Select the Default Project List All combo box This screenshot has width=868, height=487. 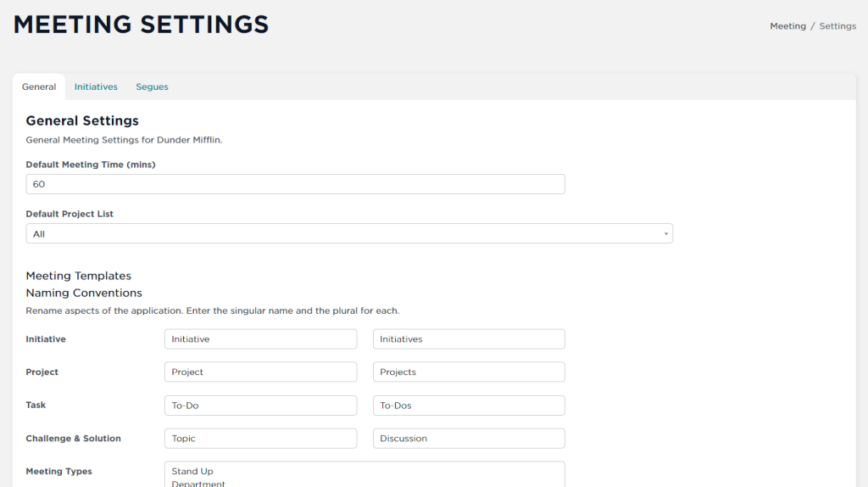[x=349, y=234]
